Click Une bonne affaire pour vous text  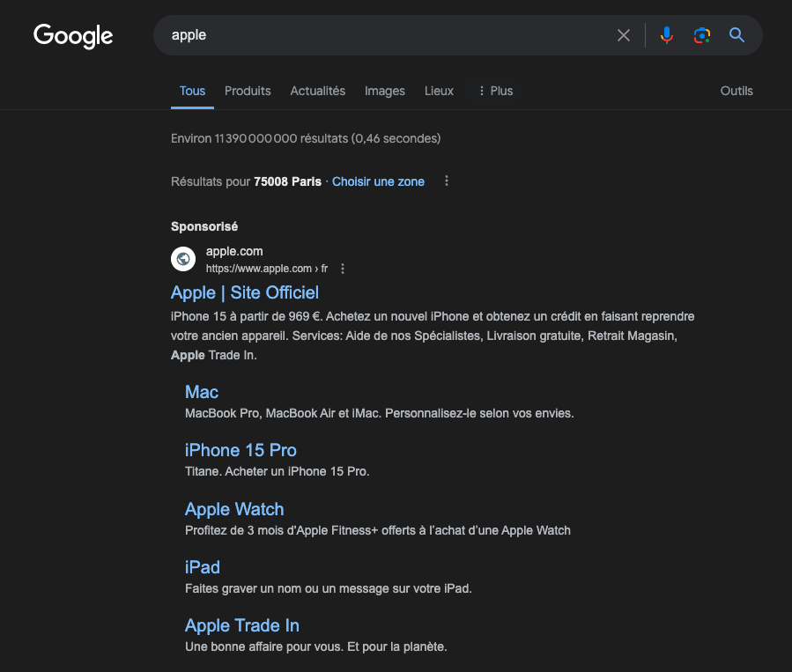coord(316,646)
